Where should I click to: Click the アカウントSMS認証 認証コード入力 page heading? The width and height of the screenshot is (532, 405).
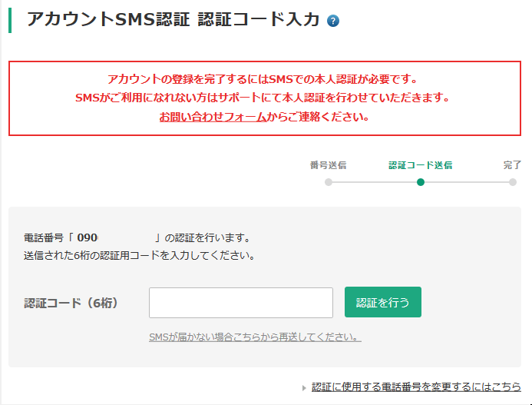173,19
